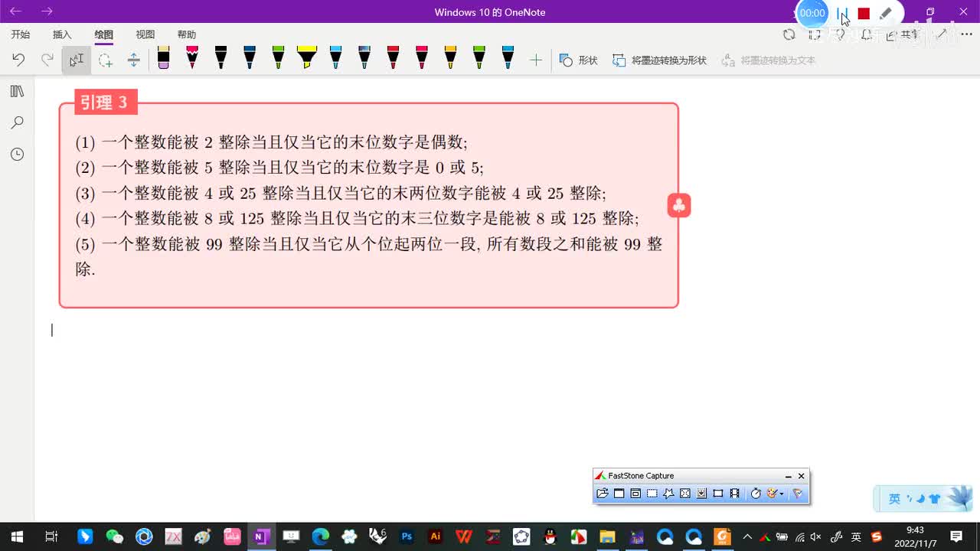Screen dimensions: 980x551
Task: Toggle 英 mode on floating IME bar
Action: click(x=894, y=499)
